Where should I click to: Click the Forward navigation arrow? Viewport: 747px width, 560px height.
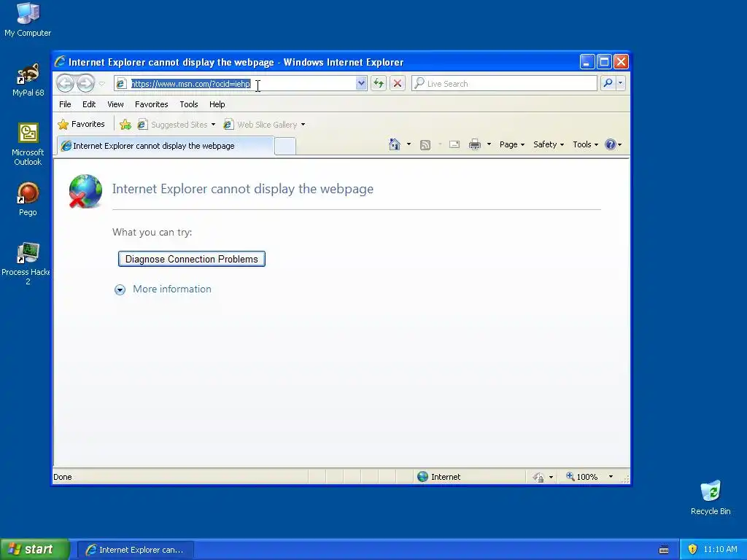point(86,83)
